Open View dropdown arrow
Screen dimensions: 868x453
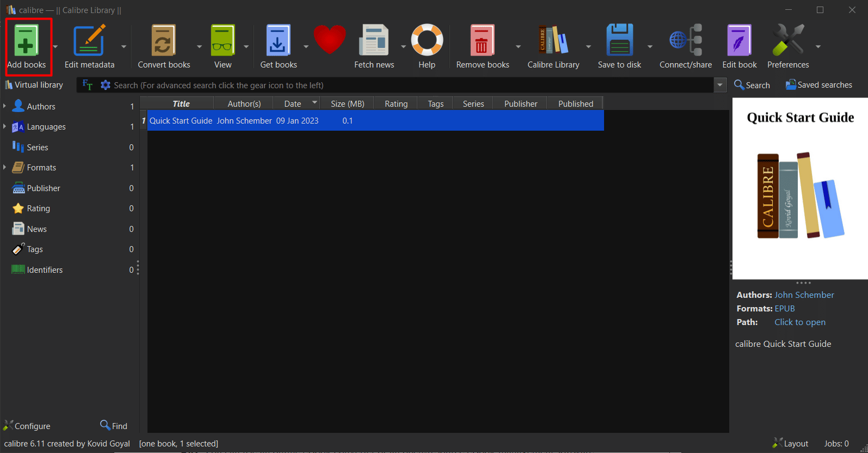pos(246,47)
